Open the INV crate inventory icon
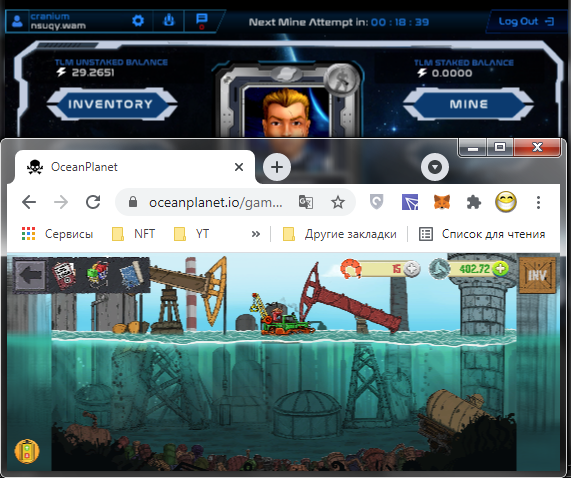The image size is (571, 478). coord(537,275)
